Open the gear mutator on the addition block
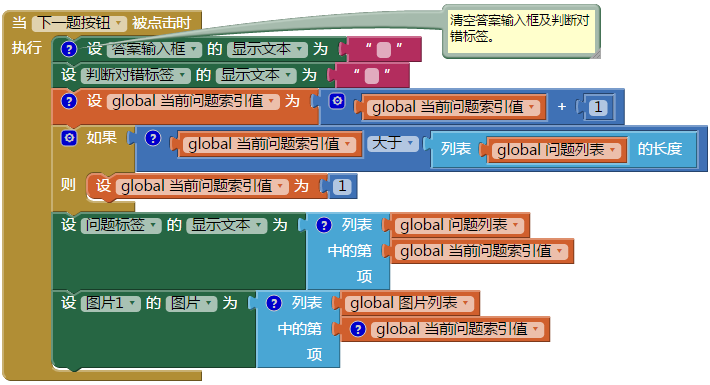 337,101
